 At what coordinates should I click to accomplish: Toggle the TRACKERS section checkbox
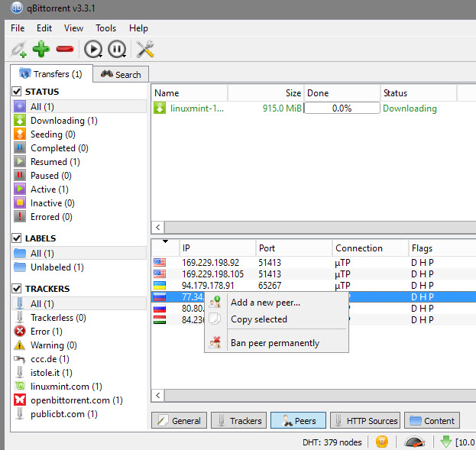(x=17, y=289)
